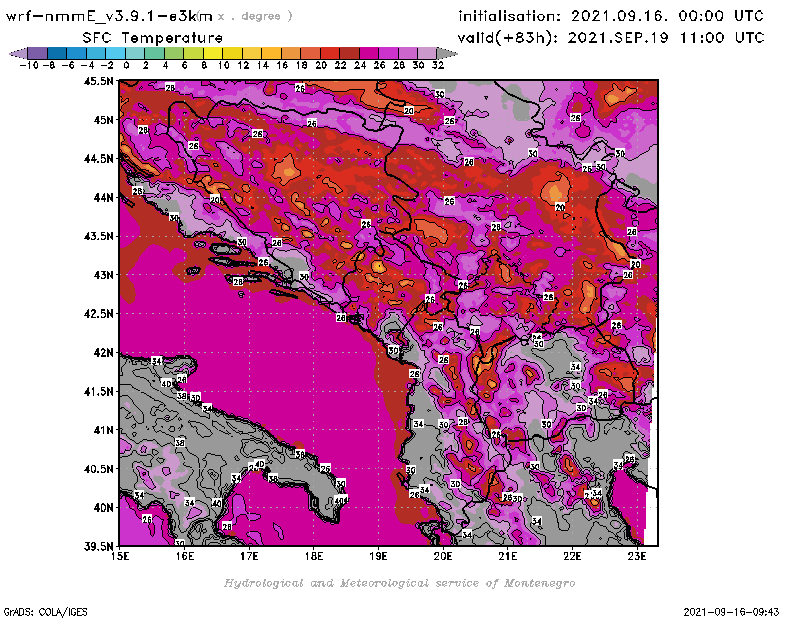Click the 44N latitude label
Viewport: 800px width, 618px height.
click(x=103, y=197)
